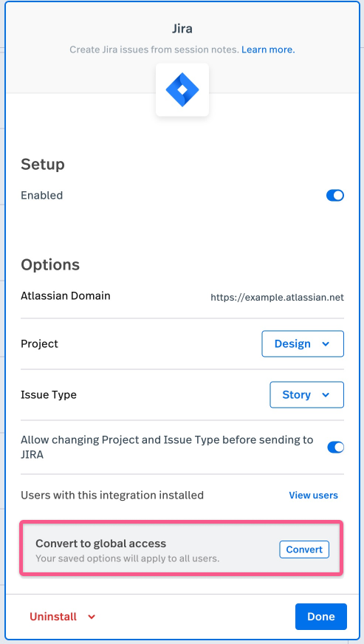Select the Atlassian Domain URL value

pyautogui.click(x=278, y=298)
